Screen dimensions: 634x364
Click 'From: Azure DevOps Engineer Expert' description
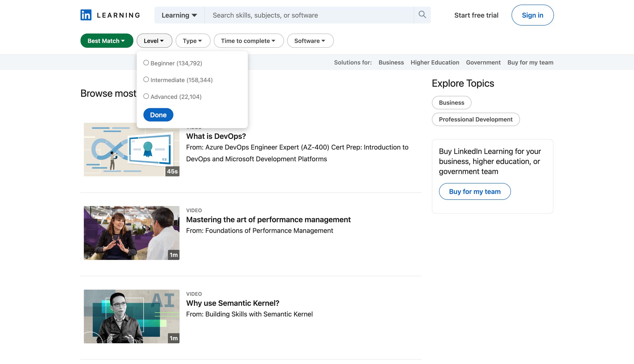(297, 153)
